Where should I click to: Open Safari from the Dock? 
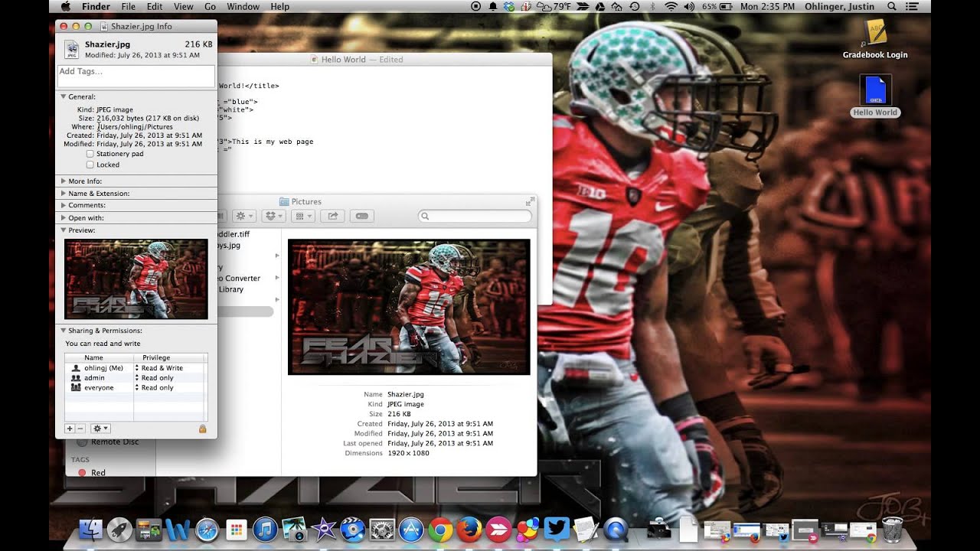[207, 530]
